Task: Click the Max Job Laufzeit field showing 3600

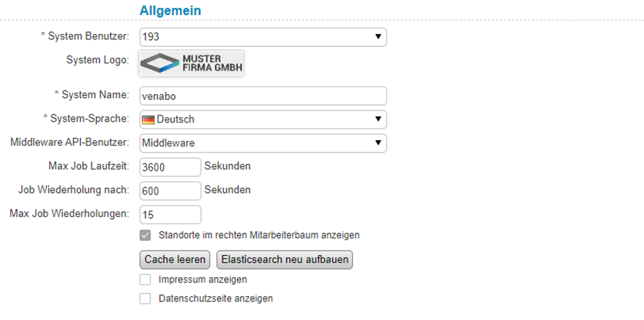Action: point(170,167)
